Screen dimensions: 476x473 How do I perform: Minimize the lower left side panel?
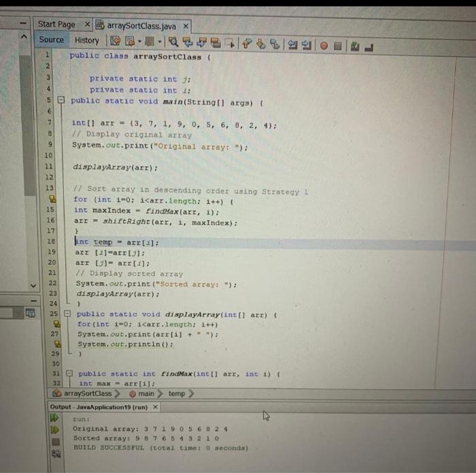(x=34, y=301)
